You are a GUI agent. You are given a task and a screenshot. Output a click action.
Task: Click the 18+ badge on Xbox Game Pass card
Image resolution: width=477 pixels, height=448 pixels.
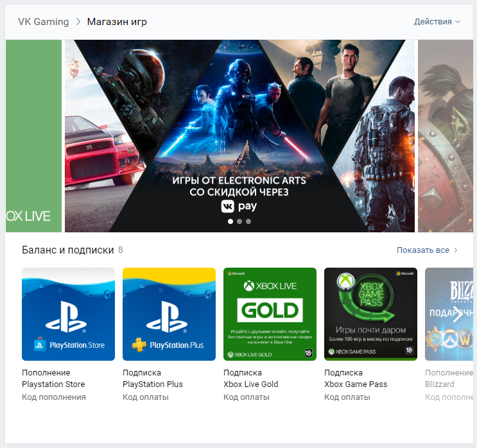[x=409, y=350]
